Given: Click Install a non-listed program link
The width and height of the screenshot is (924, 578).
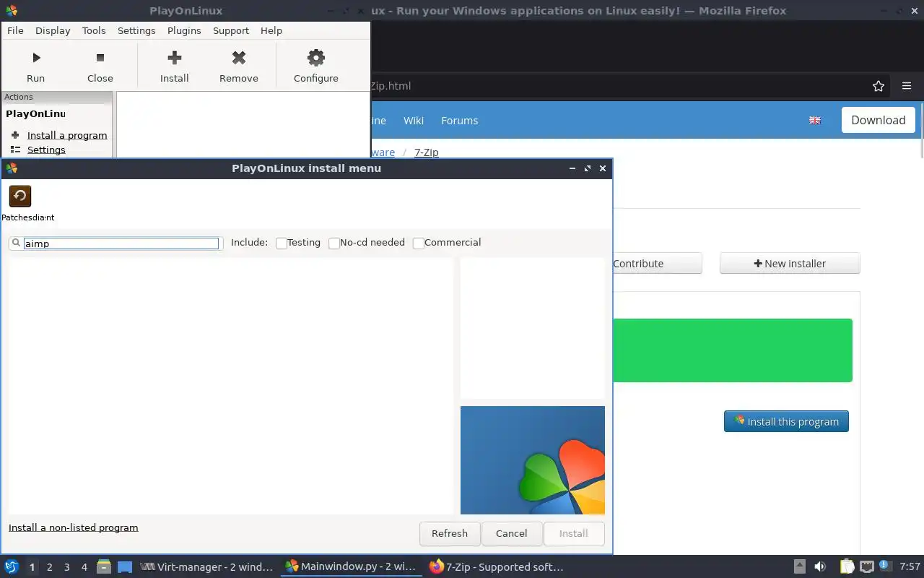Looking at the screenshot, I should pos(74,527).
